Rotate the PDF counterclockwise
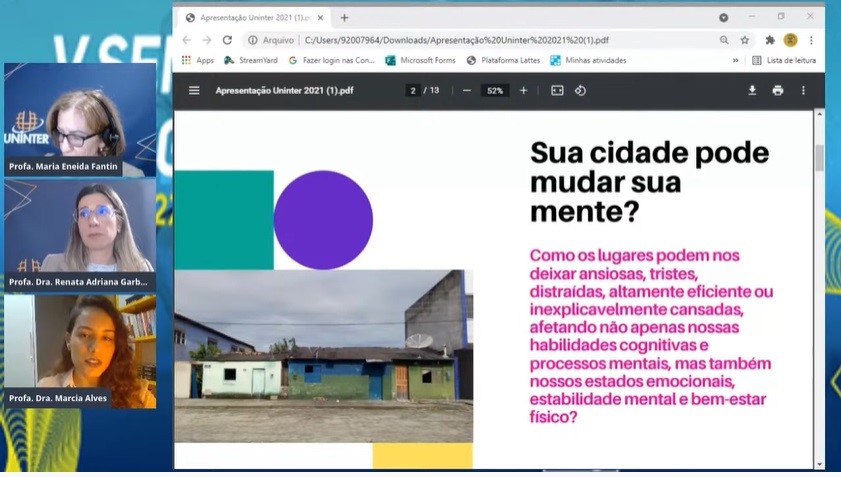Viewport: 841px width, 477px height. click(580, 90)
